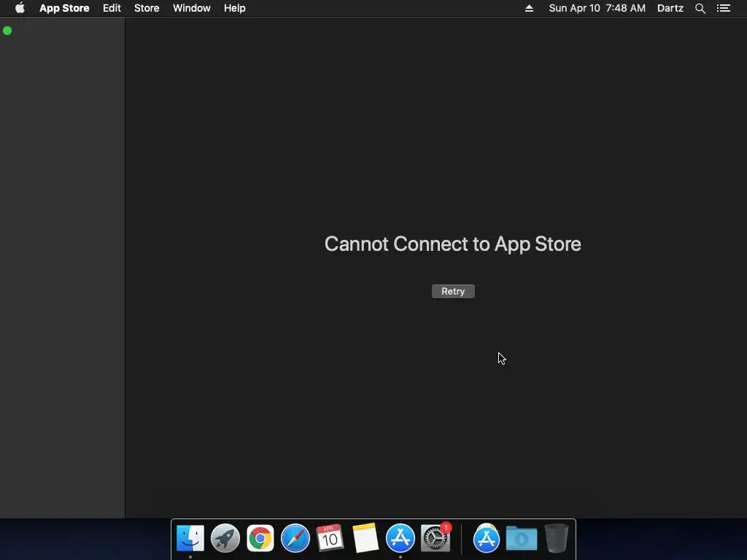Image resolution: width=747 pixels, height=560 pixels.
Task: Open the Apple menu
Action: click(x=20, y=8)
